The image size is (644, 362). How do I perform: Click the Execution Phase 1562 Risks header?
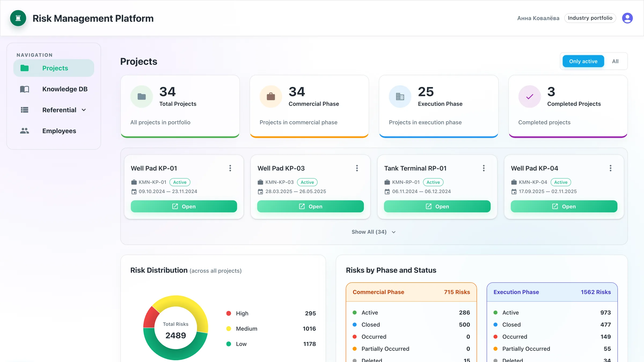click(x=552, y=292)
